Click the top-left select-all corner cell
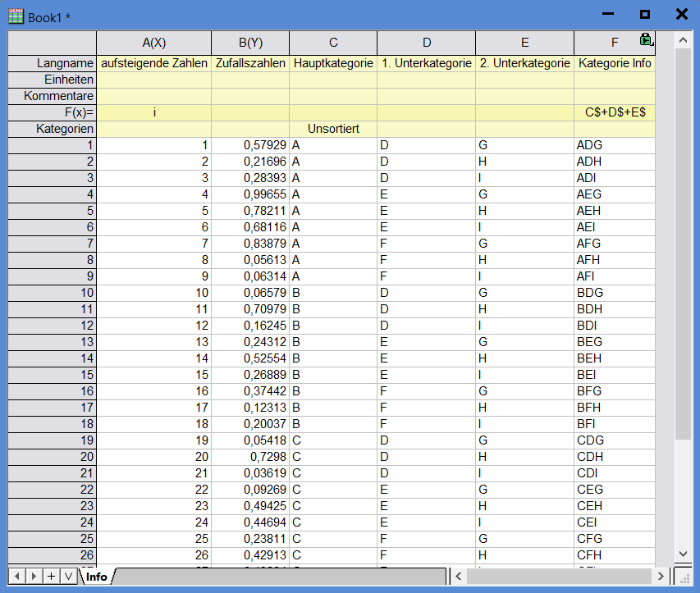This screenshot has height=593, width=700. [53, 43]
